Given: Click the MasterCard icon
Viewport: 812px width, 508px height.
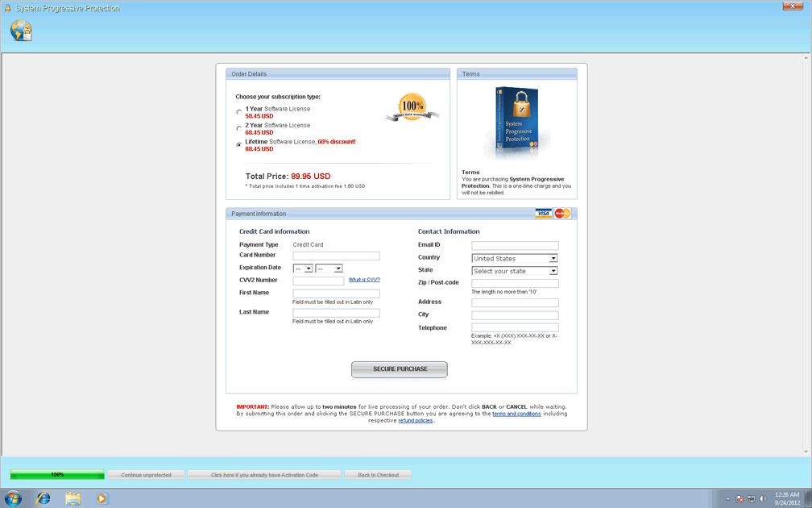Looking at the screenshot, I should pos(562,214).
